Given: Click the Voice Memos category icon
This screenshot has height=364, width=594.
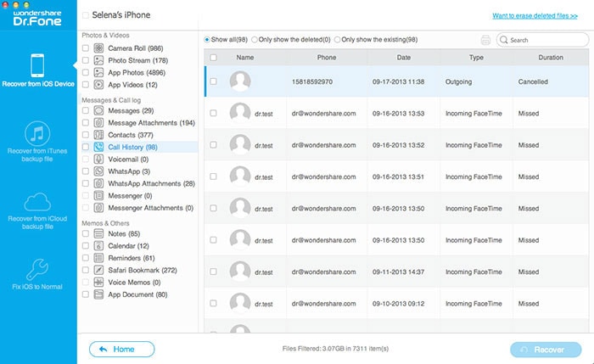Looking at the screenshot, I should (x=98, y=283).
